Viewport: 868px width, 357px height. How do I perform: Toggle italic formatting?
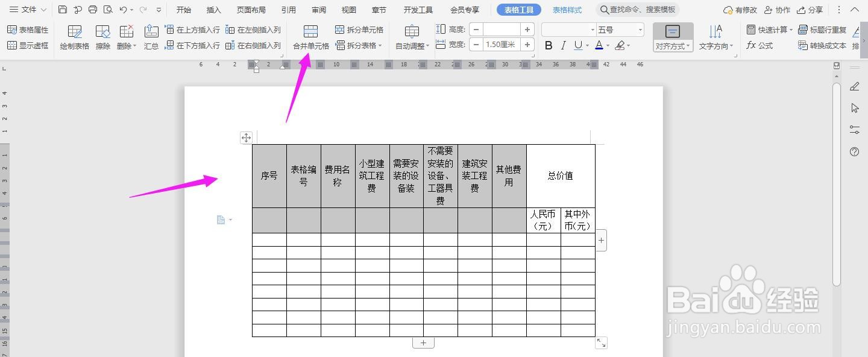pyautogui.click(x=562, y=45)
